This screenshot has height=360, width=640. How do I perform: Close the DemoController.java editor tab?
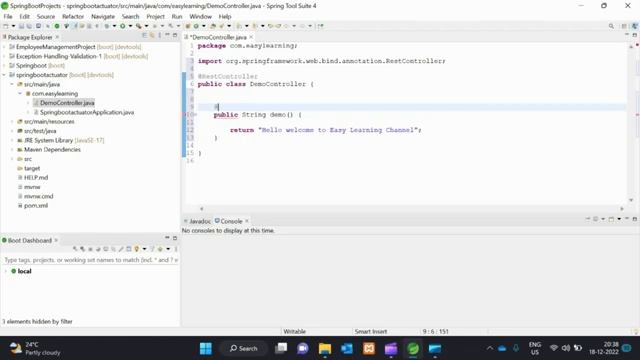point(251,37)
